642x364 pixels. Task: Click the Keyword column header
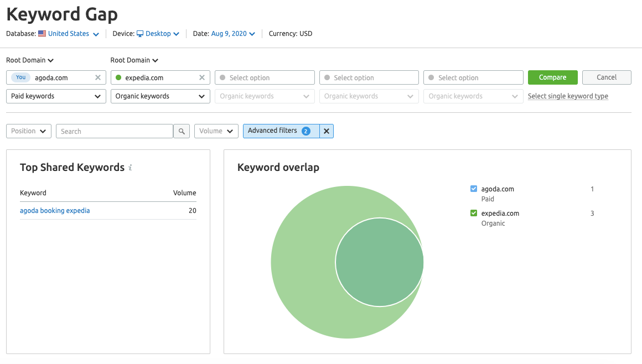pyautogui.click(x=33, y=193)
